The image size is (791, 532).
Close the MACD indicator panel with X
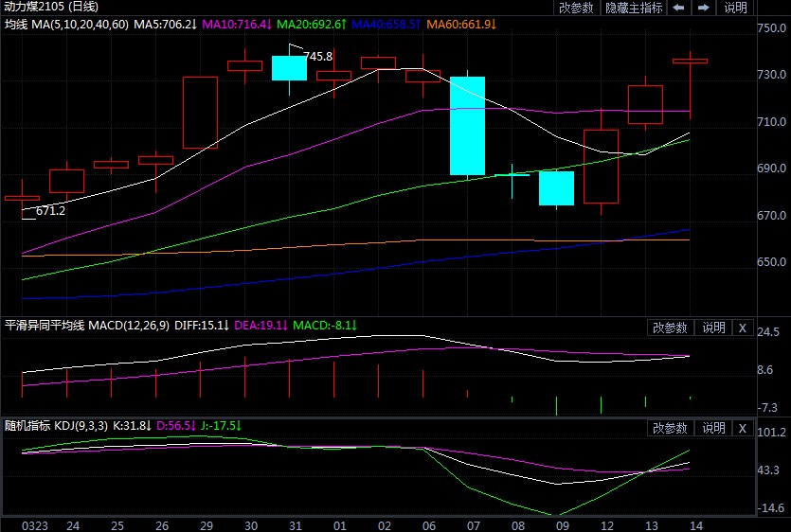point(742,328)
